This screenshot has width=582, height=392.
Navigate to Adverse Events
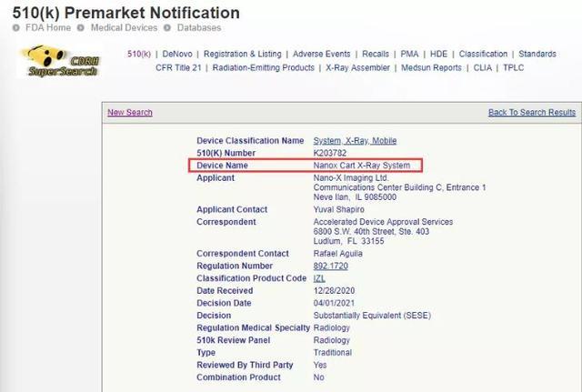click(322, 54)
